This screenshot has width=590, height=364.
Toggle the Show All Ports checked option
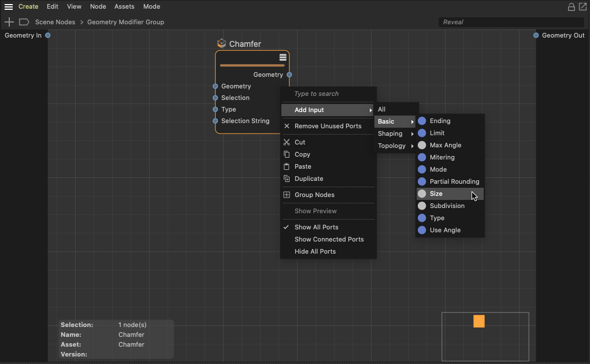[x=316, y=227]
